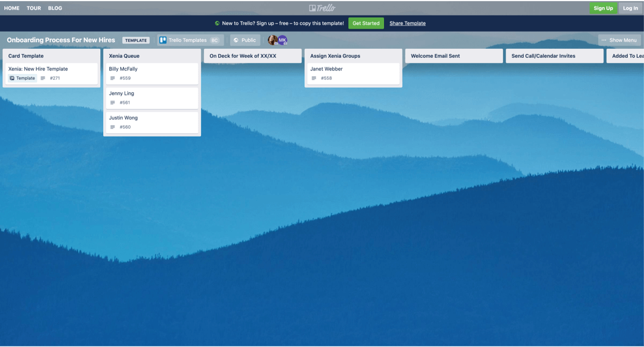This screenshot has width=644, height=347.
Task: Click the green Sign Up button
Action: point(603,8)
